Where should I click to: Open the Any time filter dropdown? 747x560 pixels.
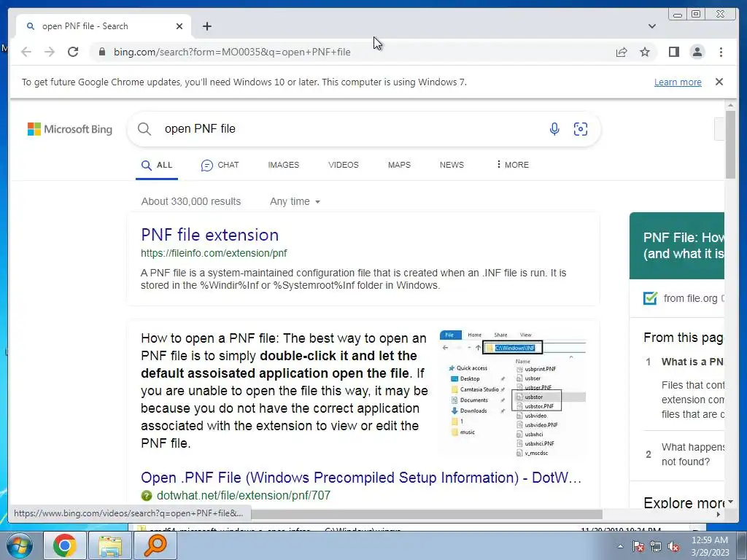tap(295, 201)
